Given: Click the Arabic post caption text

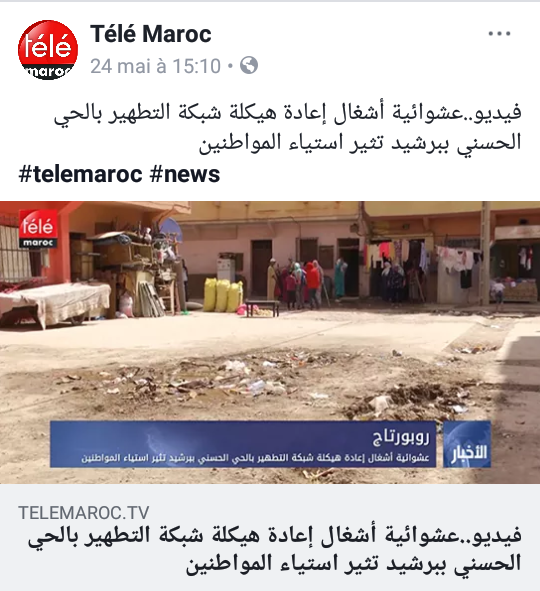Looking at the screenshot, I should (x=288, y=128).
